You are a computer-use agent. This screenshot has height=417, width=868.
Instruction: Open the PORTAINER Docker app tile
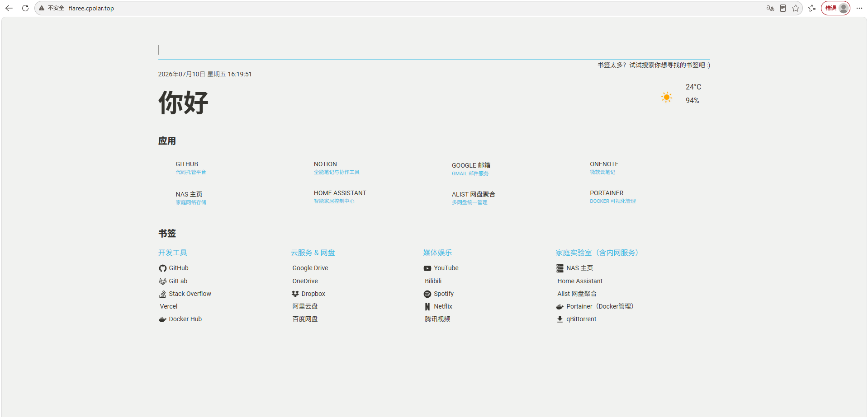(612, 197)
